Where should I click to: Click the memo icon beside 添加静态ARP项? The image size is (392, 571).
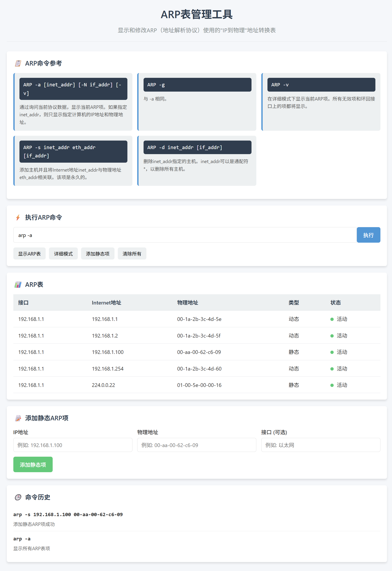(x=18, y=418)
